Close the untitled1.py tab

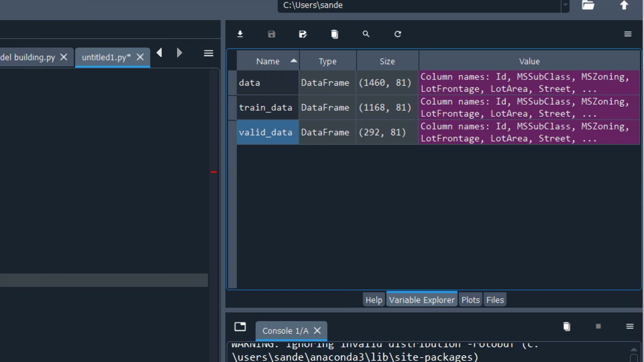[140, 57]
